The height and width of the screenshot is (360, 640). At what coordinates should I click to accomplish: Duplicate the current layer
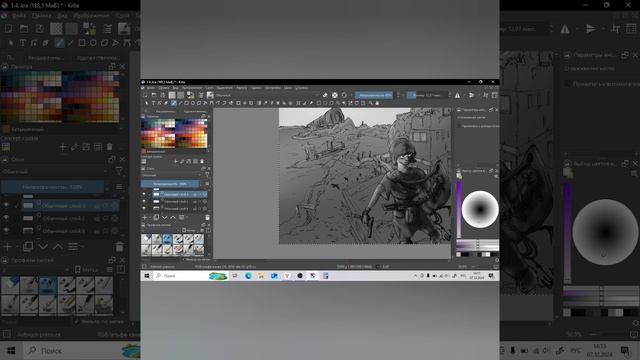click(156, 218)
